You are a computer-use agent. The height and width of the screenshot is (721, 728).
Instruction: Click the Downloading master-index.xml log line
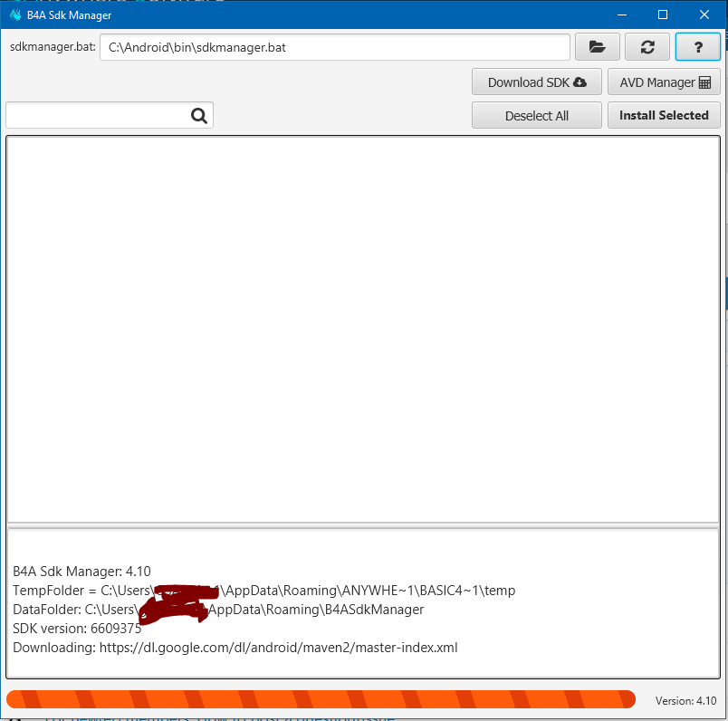[235, 647]
